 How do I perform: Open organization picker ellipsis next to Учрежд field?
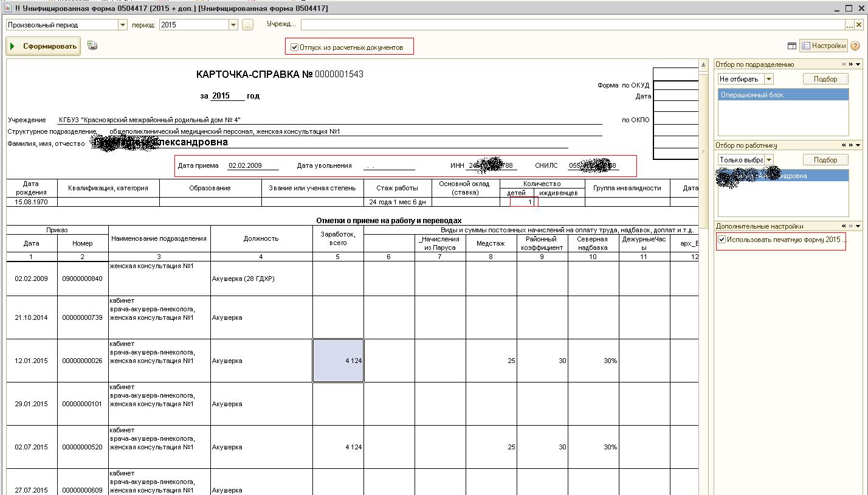pyautogui.click(x=850, y=25)
